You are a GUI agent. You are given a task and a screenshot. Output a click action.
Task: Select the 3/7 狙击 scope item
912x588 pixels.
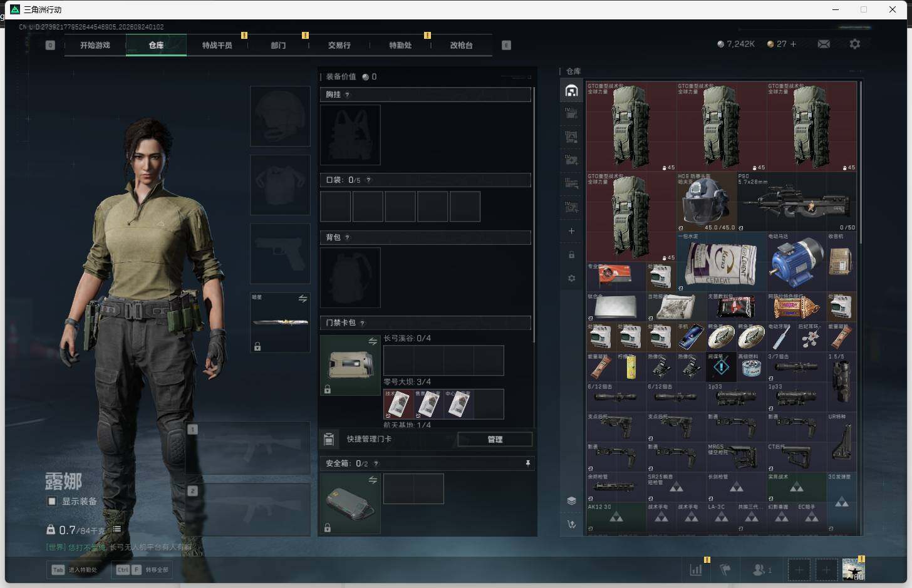click(797, 367)
